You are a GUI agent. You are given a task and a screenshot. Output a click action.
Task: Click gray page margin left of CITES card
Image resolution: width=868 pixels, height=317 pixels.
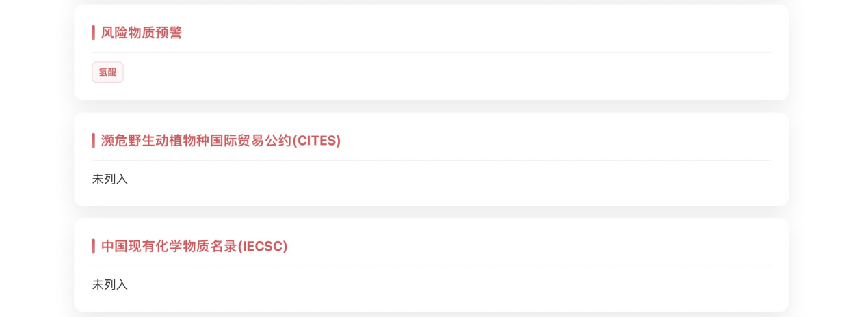[36, 158]
